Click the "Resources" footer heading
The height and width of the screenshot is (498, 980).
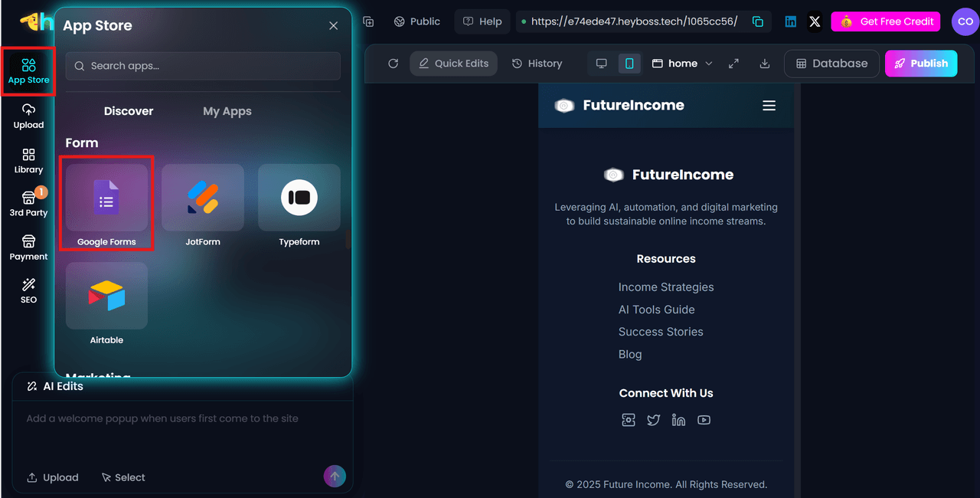coord(666,259)
